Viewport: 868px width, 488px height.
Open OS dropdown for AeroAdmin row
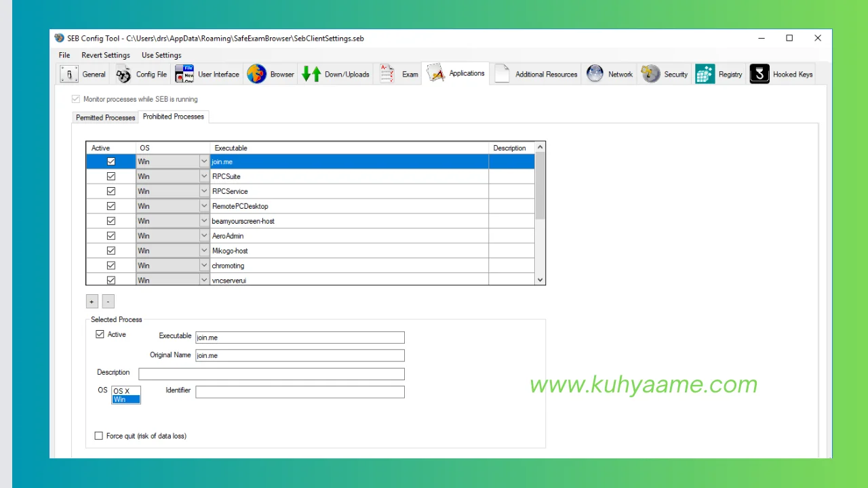point(204,236)
